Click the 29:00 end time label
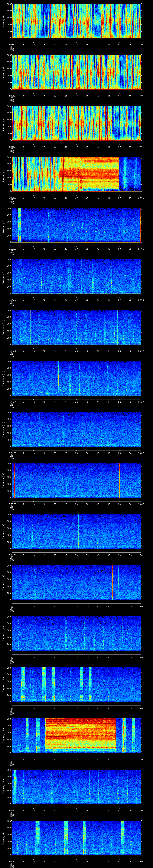Image resolution: width=153 pixels, height=868 pixels. click(141, 657)
